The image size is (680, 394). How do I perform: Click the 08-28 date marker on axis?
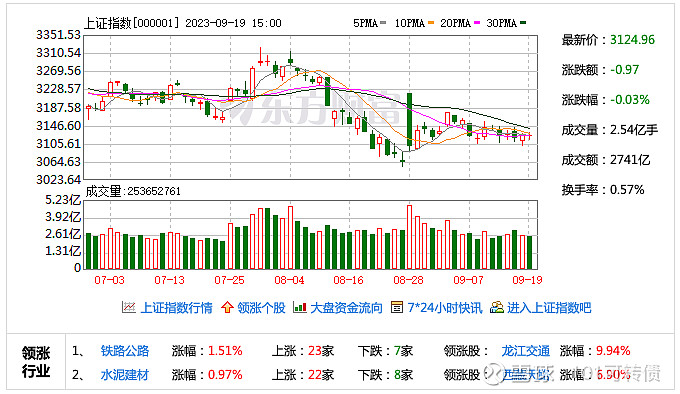coord(408,280)
